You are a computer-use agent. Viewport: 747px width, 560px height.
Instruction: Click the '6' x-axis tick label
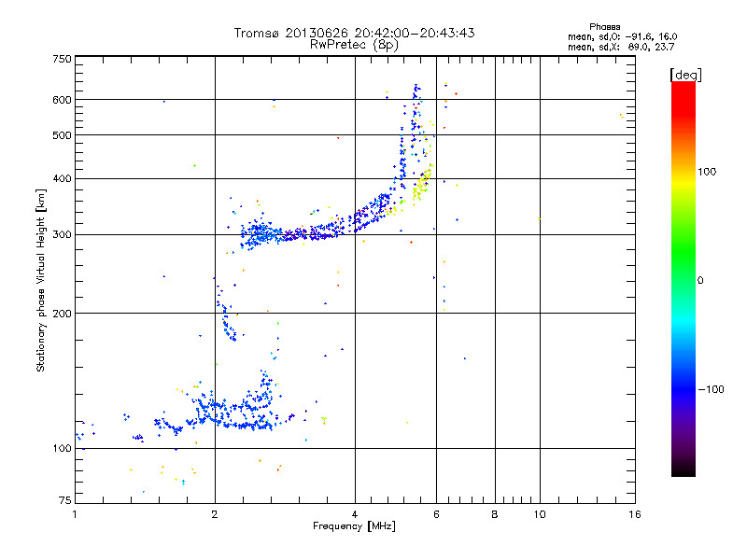[436, 514]
